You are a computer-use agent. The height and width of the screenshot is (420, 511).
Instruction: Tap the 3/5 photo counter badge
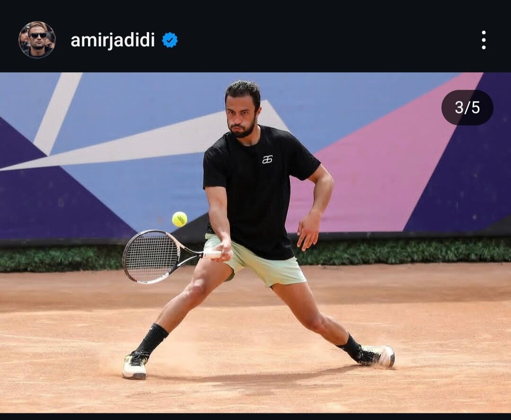[467, 107]
